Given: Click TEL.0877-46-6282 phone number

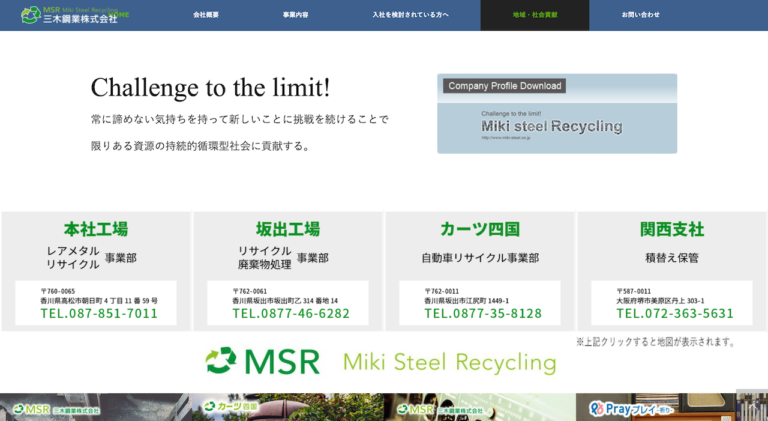Looking at the screenshot, I should coord(291,313).
